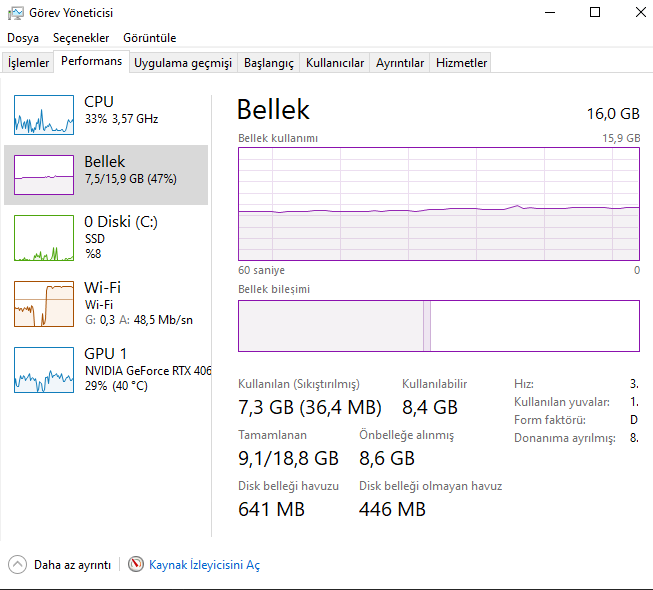This screenshot has height=590, width=653.
Task: Switch to the İşlemler tab
Action: [29, 63]
